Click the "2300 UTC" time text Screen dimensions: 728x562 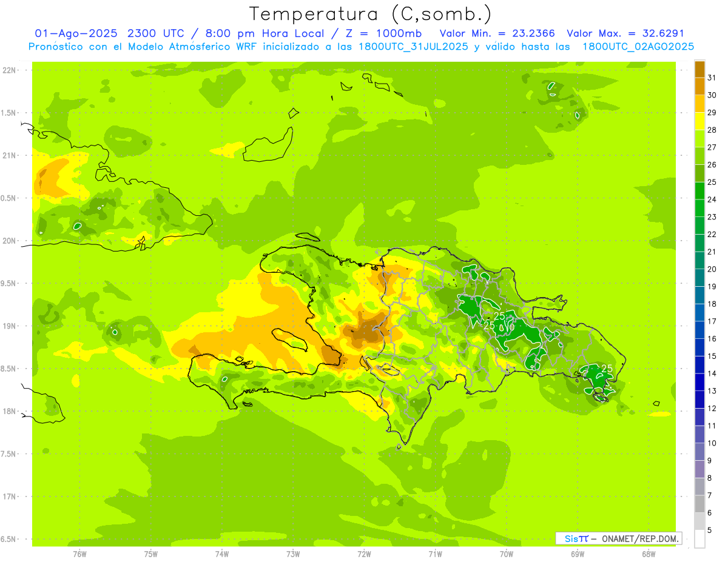point(157,33)
